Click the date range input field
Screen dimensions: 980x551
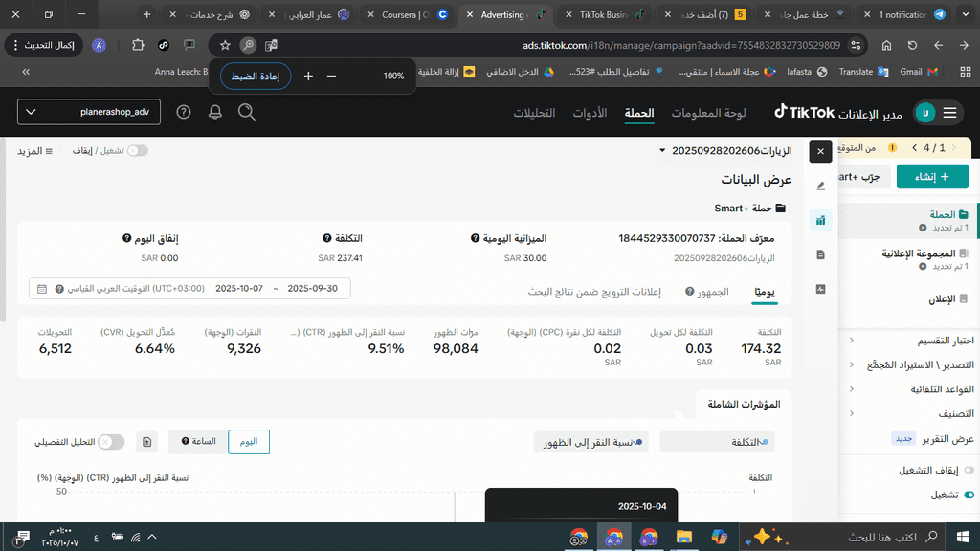[x=189, y=289]
